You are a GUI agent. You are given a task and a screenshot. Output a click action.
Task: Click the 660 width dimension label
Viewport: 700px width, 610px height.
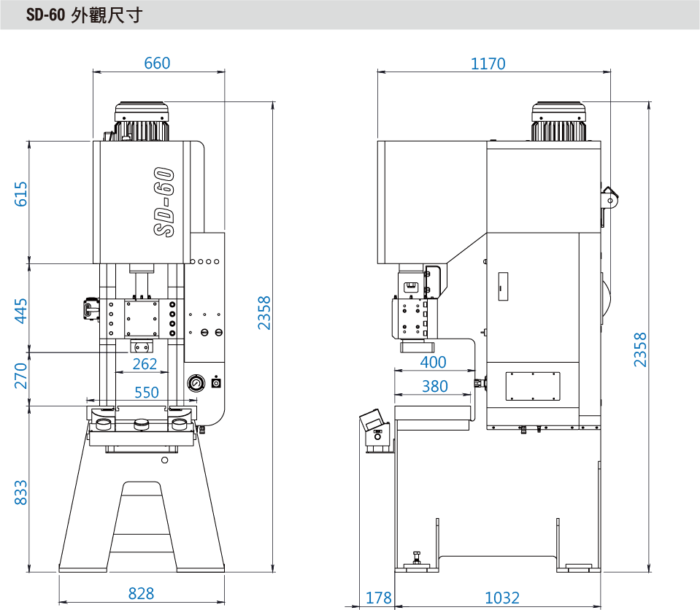click(157, 63)
